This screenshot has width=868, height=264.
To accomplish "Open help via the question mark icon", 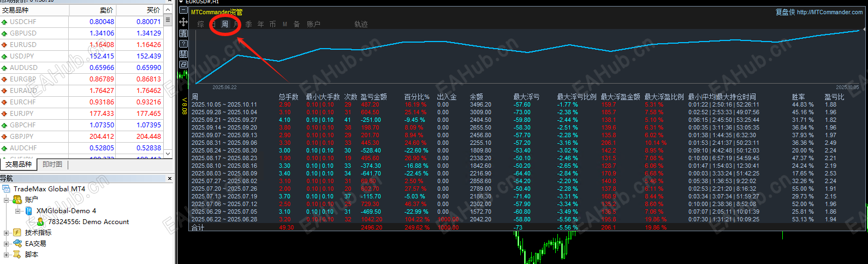I will (183, 44).
